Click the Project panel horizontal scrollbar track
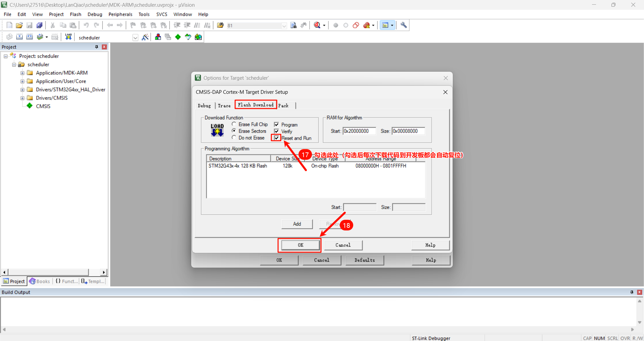The width and height of the screenshot is (644, 341). click(50, 272)
